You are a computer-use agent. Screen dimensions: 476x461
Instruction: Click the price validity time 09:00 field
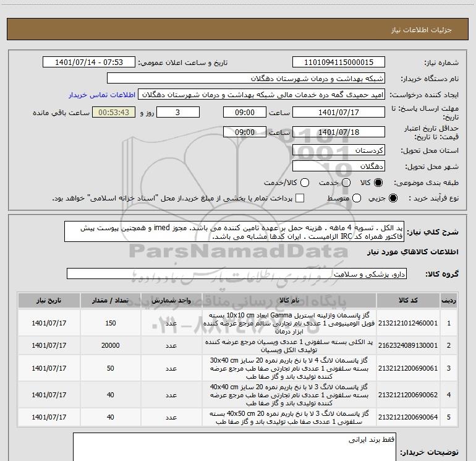click(x=245, y=132)
